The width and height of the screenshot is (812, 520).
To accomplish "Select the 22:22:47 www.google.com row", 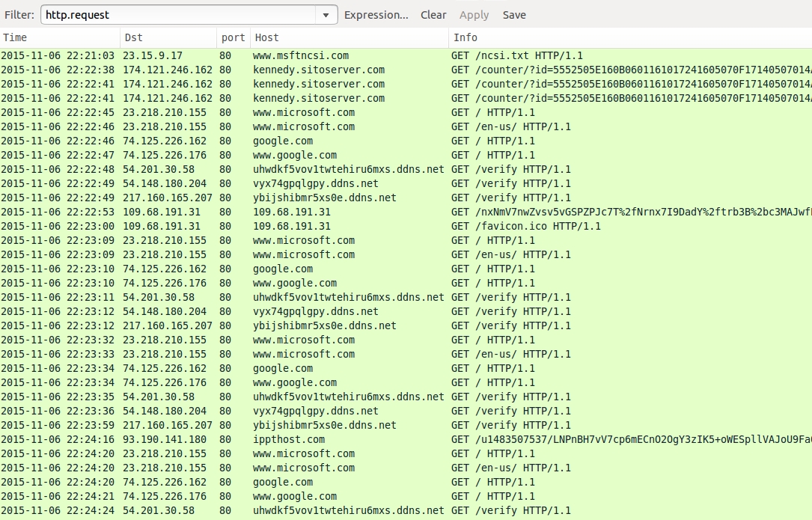I will pyautogui.click(x=406, y=155).
